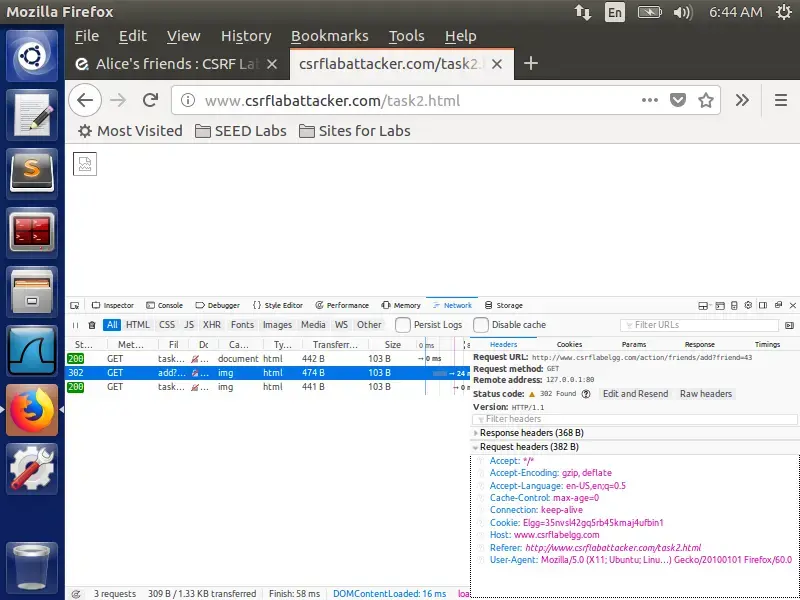Enable the Persist Logs checkbox
Image resolution: width=800 pixels, height=600 pixels.
pos(403,325)
